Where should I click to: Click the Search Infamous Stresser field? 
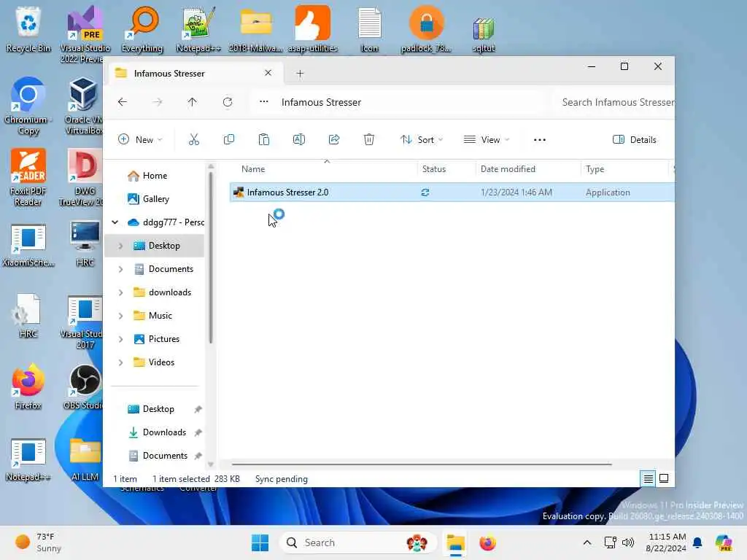(614, 102)
